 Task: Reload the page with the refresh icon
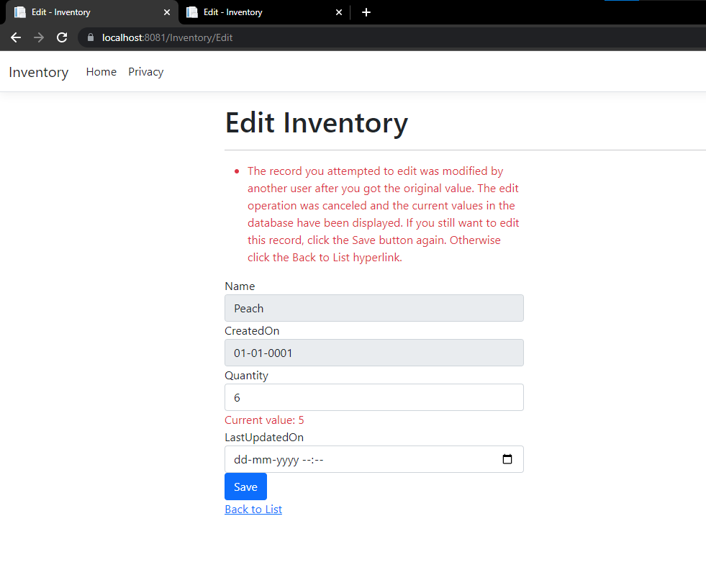click(x=62, y=37)
